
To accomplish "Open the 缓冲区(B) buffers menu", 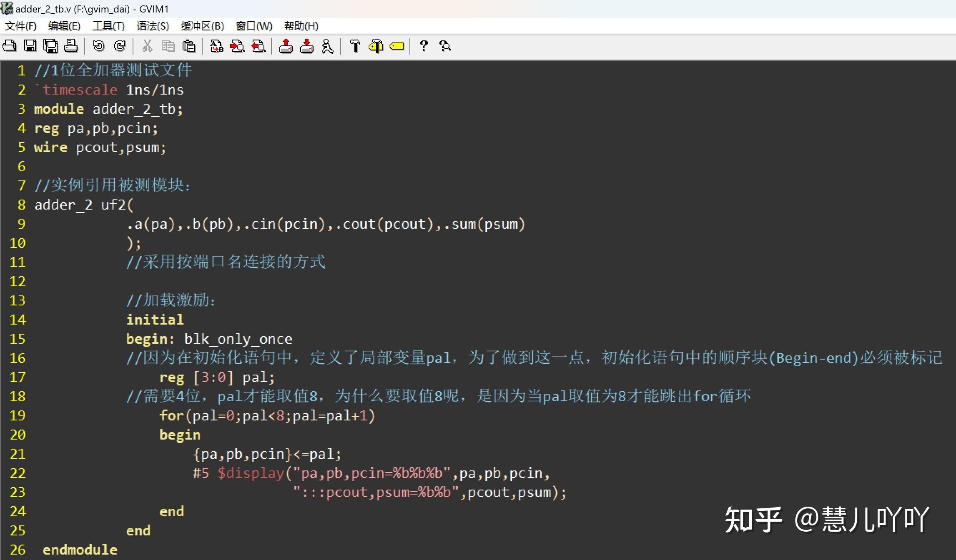I will pos(202,26).
